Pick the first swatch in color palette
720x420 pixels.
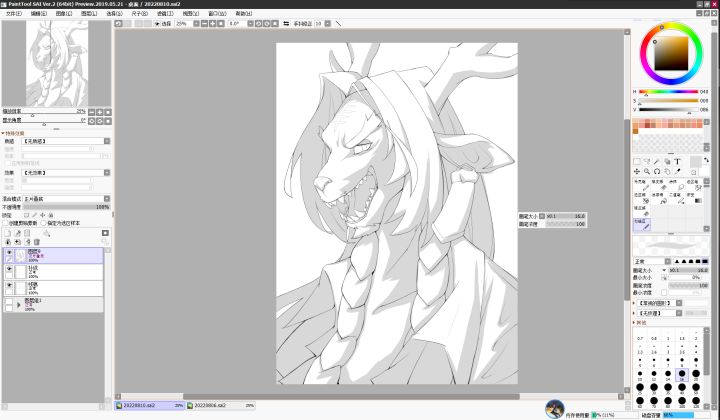636,123
